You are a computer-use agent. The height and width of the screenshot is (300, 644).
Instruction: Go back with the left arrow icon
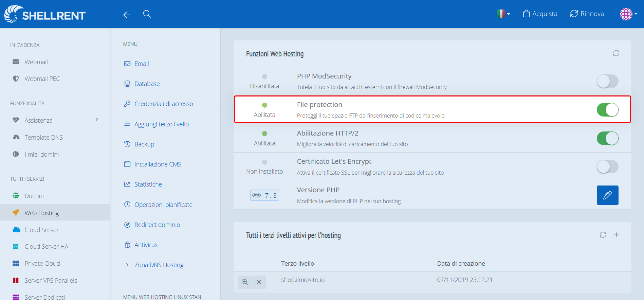pyautogui.click(x=127, y=15)
